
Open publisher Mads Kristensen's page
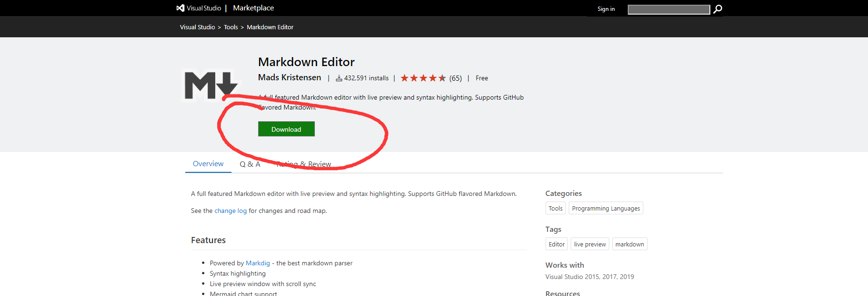point(289,77)
